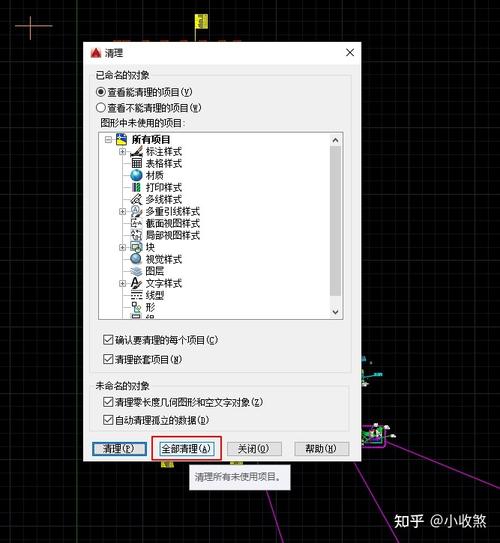Toggle 清理嵌套项目 checkbox

[x=108, y=359]
